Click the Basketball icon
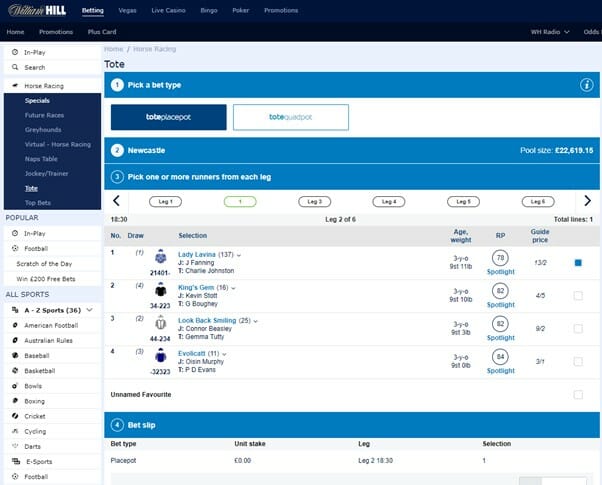Image resolution: width=602 pixels, height=485 pixels. click(x=15, y=371)
